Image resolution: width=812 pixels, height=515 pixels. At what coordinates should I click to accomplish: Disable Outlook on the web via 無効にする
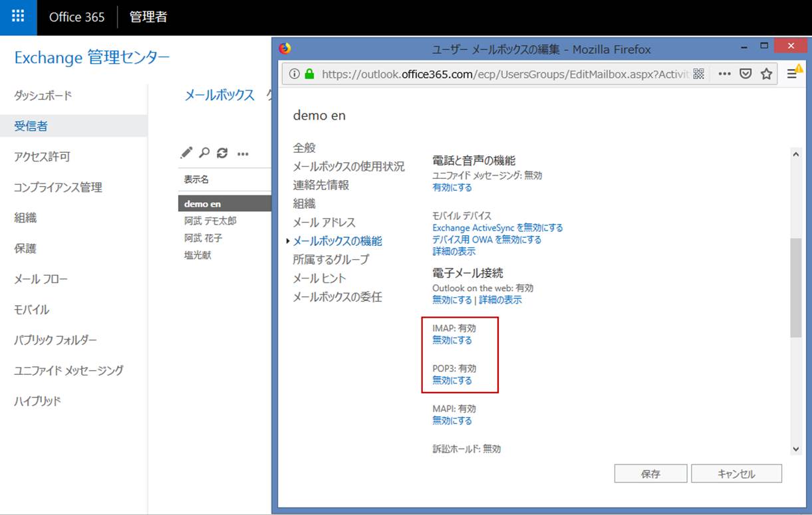452,300
